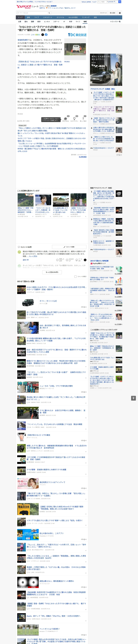
Task: Select the 速報 navigation tab
Action: 28,17
